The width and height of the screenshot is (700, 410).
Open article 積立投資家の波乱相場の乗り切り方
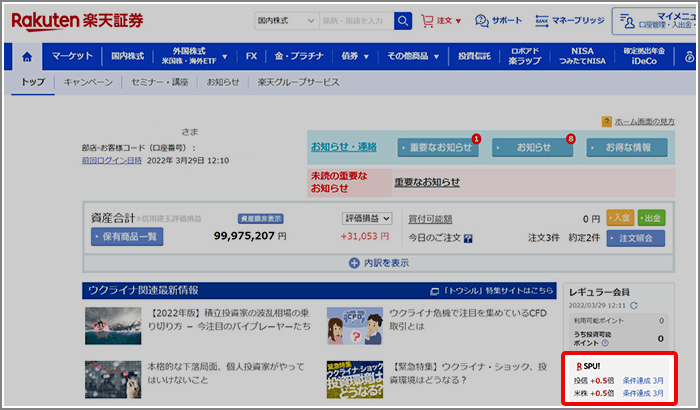pos(229,320)
